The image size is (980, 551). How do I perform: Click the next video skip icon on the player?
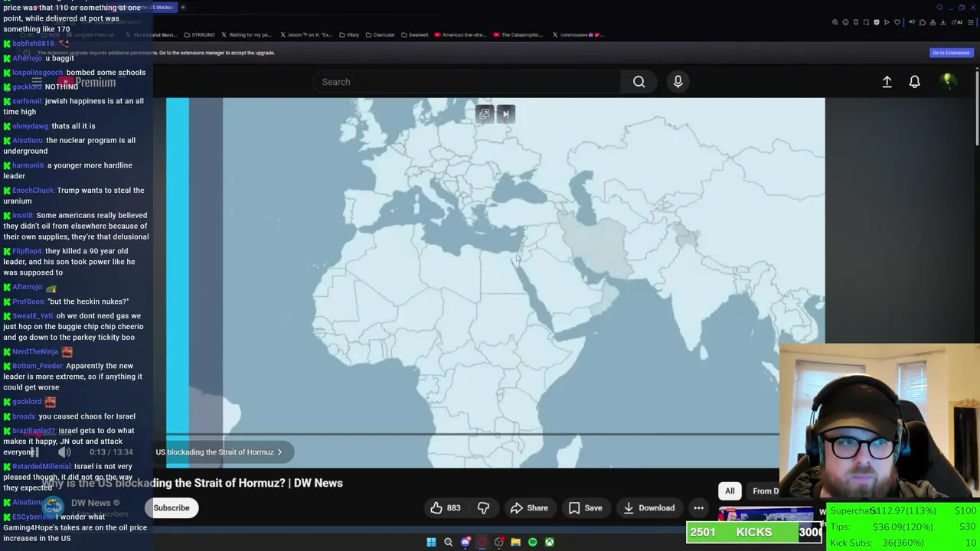(x=505, y=114)
